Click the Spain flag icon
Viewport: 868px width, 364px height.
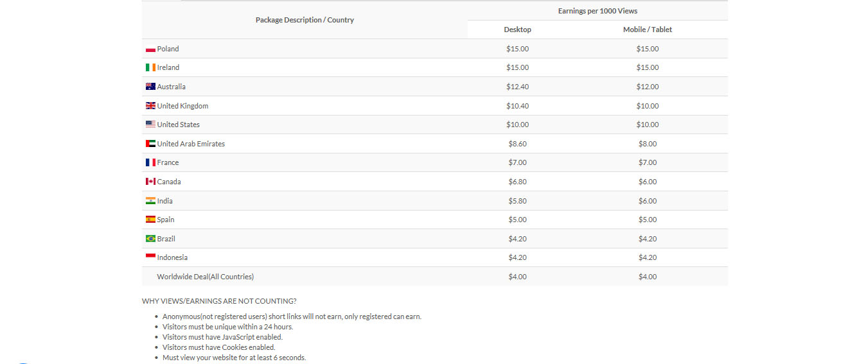[150, 220]
